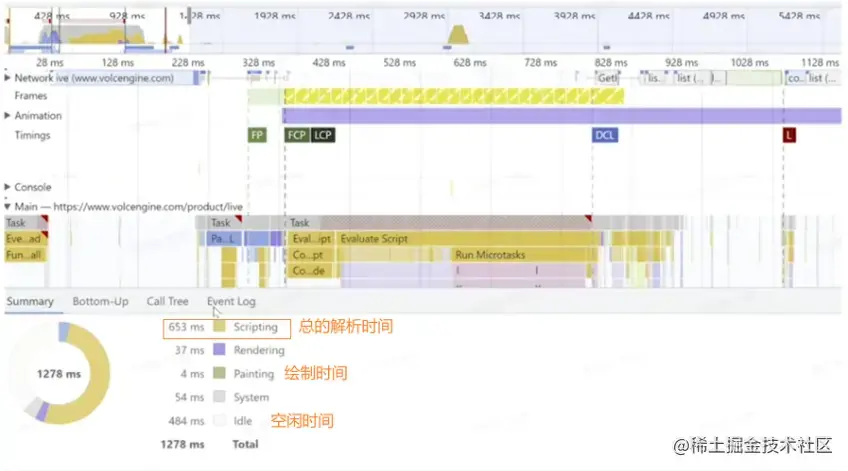The image size is (848, 471).
Task: Select the Eval...ipt script block
Action: coord(311,238)
